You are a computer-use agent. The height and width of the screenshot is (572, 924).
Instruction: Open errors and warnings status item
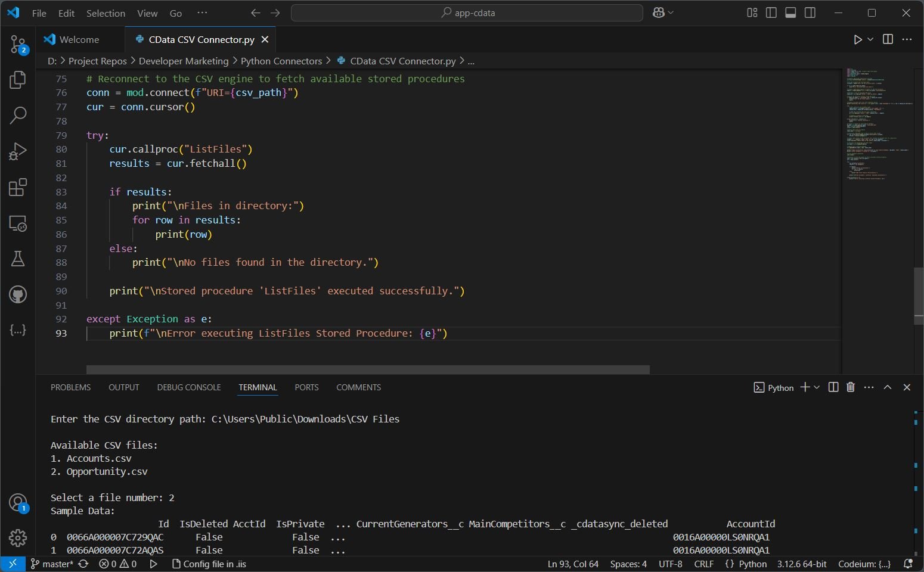117,564
